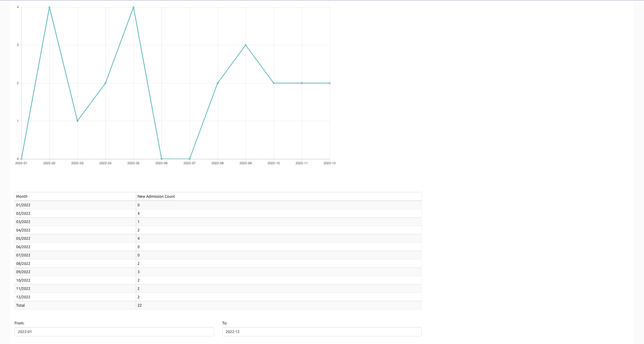Image resolution: width=644 pixels, height=344 pixels.
Task: Click the 2022-02 data point on chart
Action: [x=49, y=7]
